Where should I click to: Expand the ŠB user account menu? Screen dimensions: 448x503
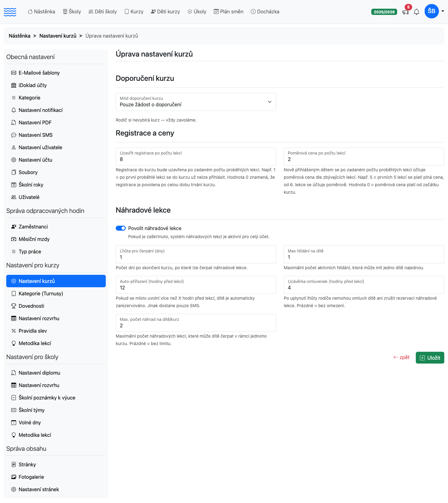[x=434, y=11]
